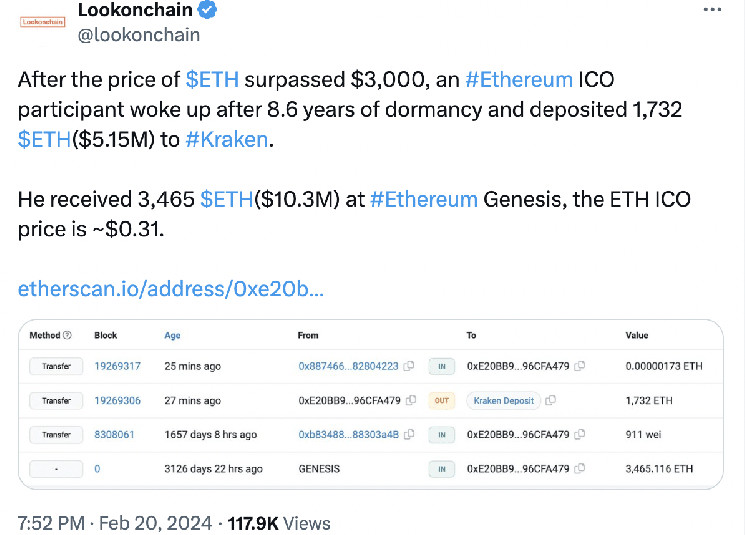Copy the To address in the GENESIS row
The image size is (745, 535).
579,468
